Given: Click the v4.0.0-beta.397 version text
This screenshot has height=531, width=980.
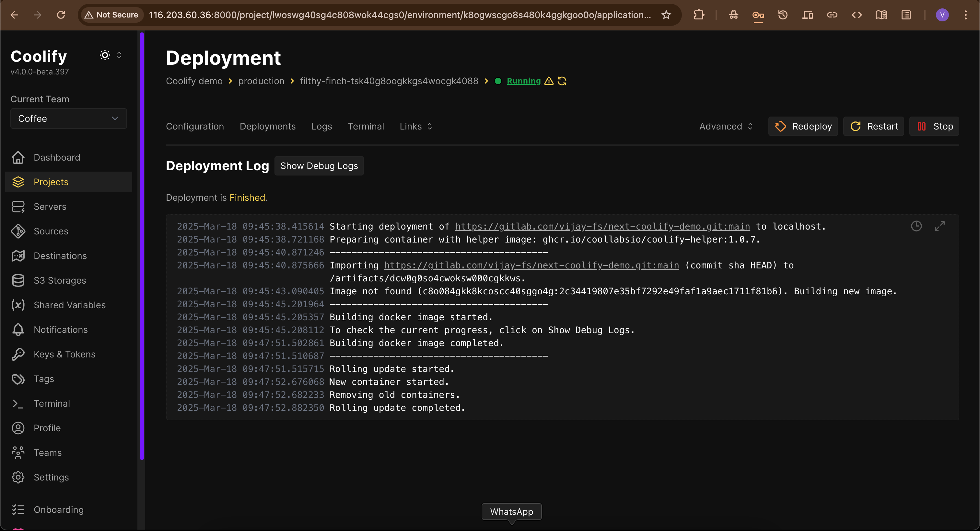Looking at the screenshot, I should pos(40,72).
